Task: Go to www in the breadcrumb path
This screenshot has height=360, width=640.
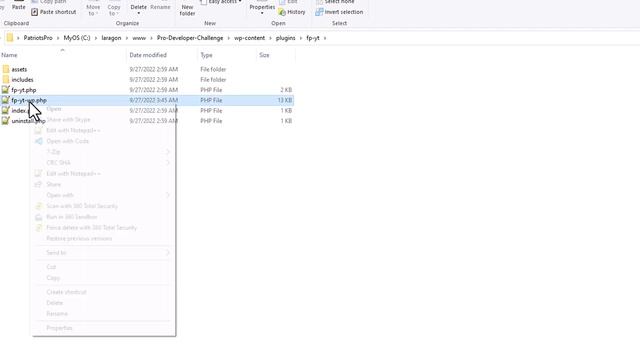Action: [139, 38]
